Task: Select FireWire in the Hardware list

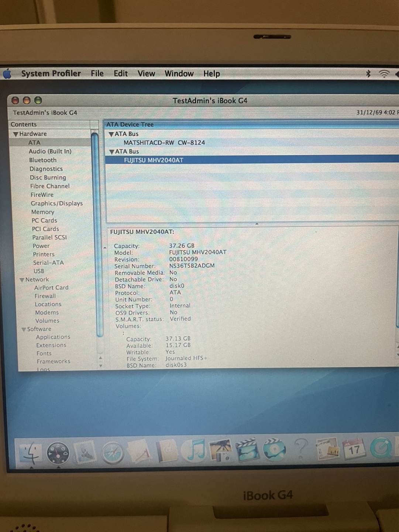Action: pyautogui.click(x=42, y=195)
